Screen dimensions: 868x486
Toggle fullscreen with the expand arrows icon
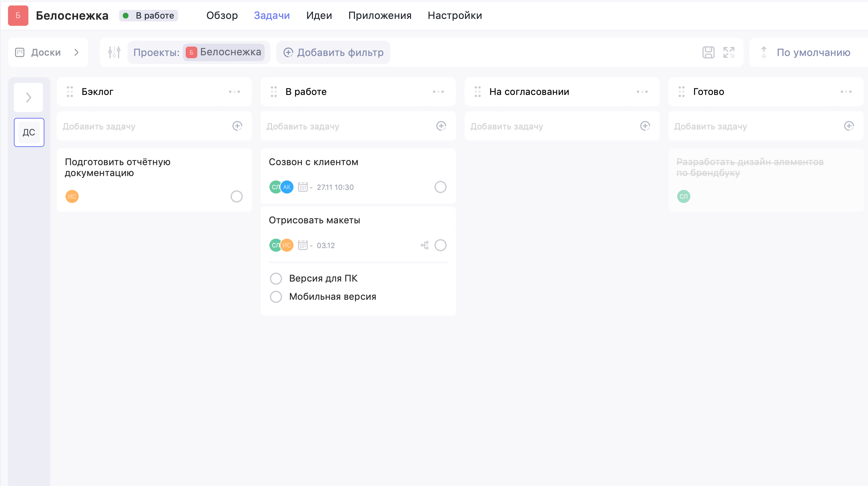(x=729, y=52)
